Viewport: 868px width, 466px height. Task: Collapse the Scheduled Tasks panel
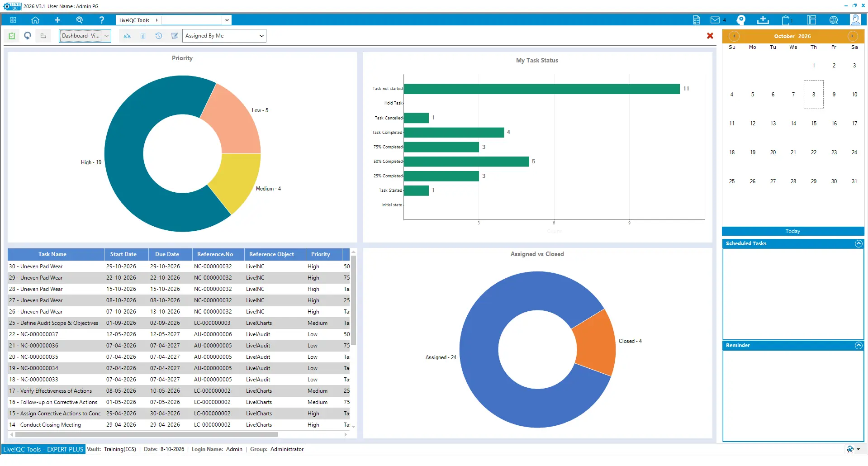(859, 243)
